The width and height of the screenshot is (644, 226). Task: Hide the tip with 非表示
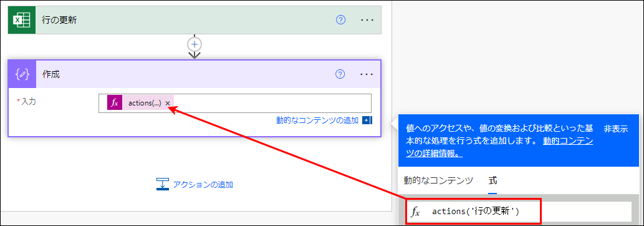pyautogui.click(x=616, y=129)
